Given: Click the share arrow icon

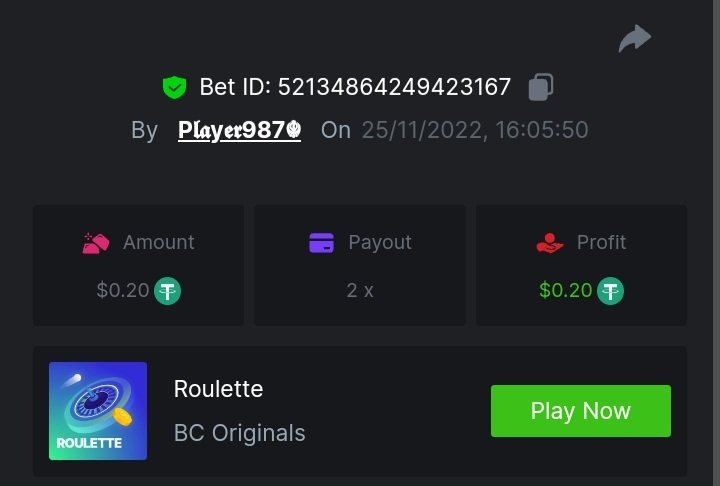Looking at the screenshot, I should pos(634,39).
